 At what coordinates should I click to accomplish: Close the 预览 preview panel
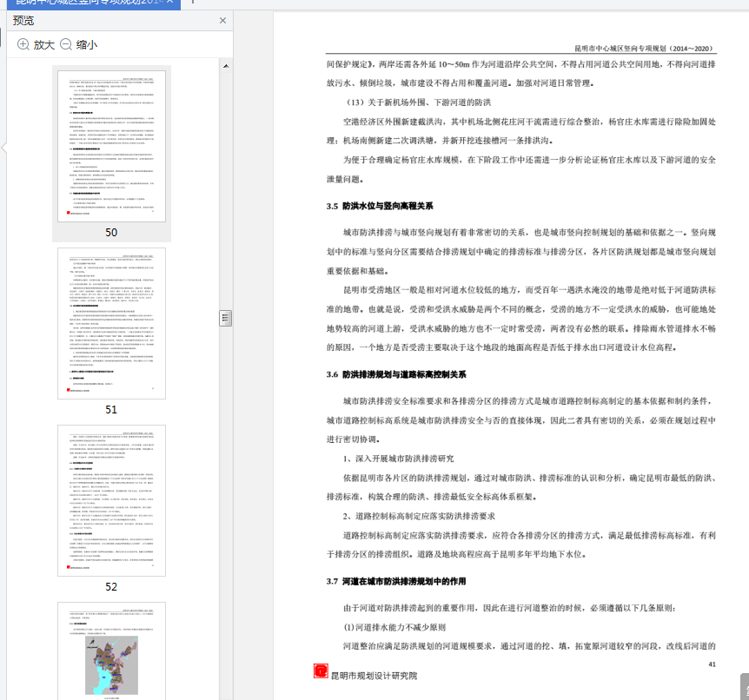point(222,21)
